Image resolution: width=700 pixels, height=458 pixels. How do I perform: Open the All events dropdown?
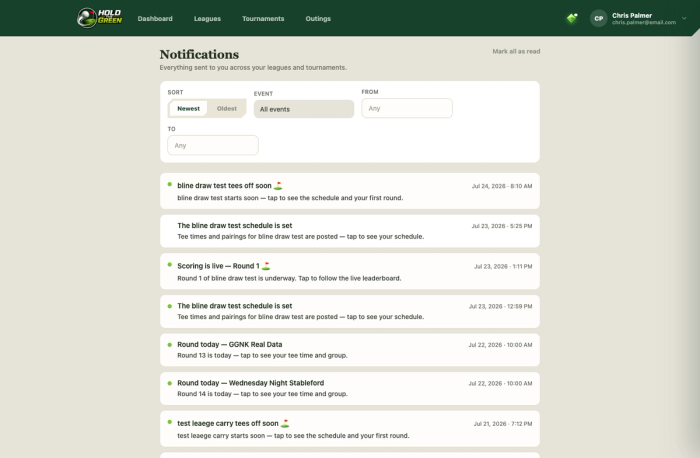click(304, 109)
